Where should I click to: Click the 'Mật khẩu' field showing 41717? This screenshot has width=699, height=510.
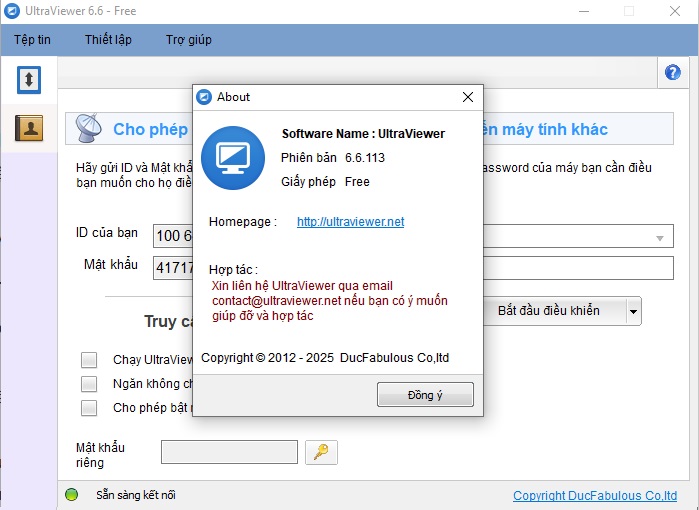coord(173,268)
